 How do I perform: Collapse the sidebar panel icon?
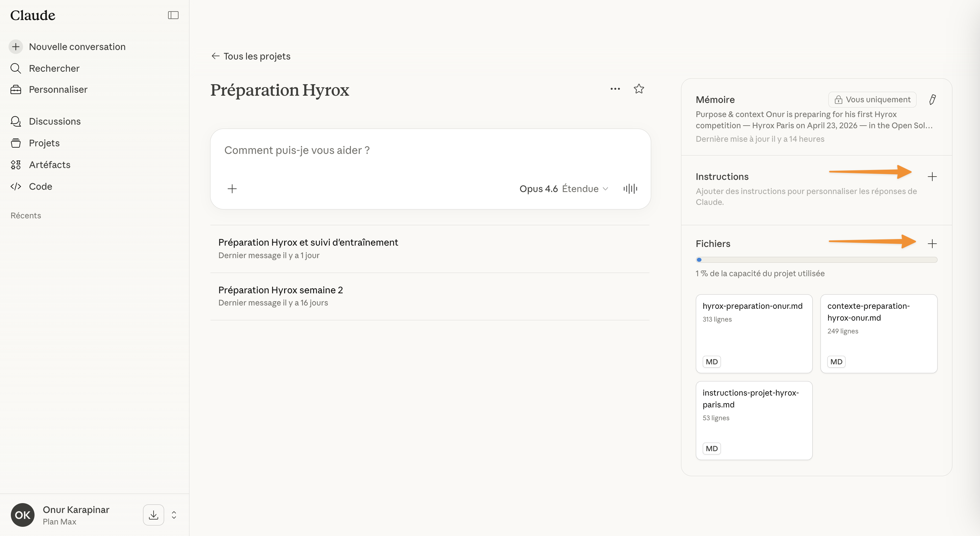coord(173,15)
